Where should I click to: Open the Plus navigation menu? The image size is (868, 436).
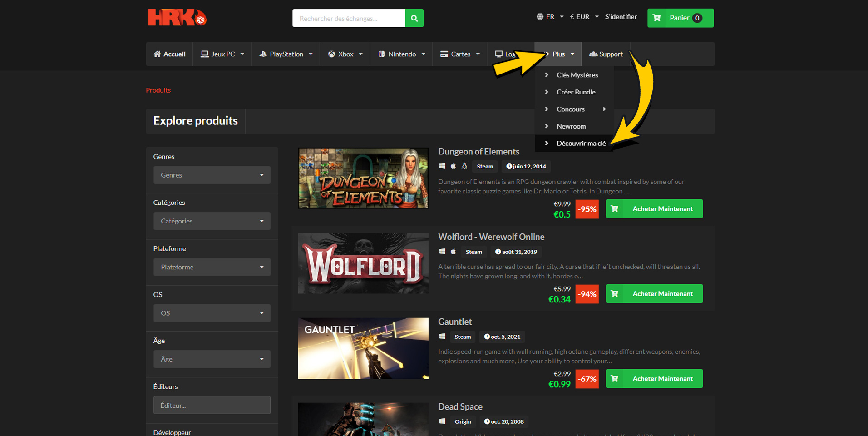click(558, 54)
